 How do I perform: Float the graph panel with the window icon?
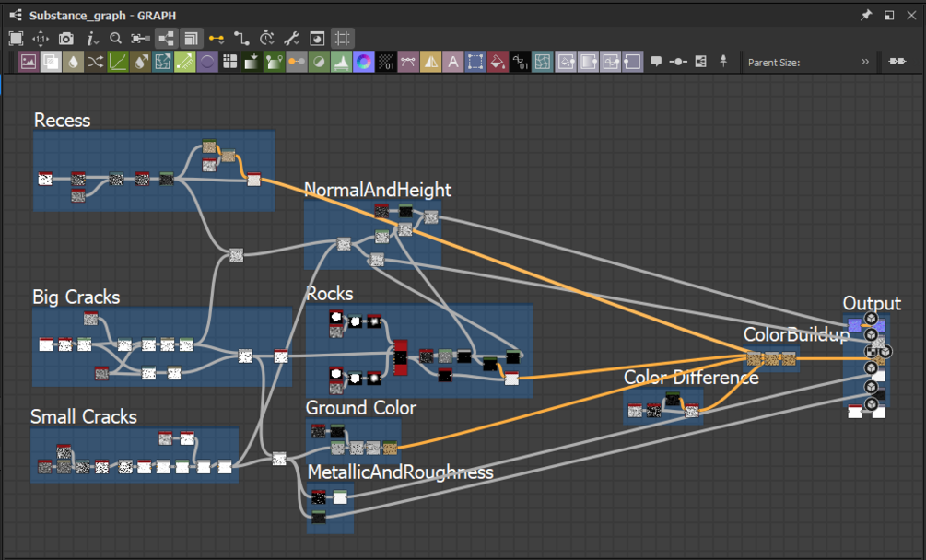889,16
